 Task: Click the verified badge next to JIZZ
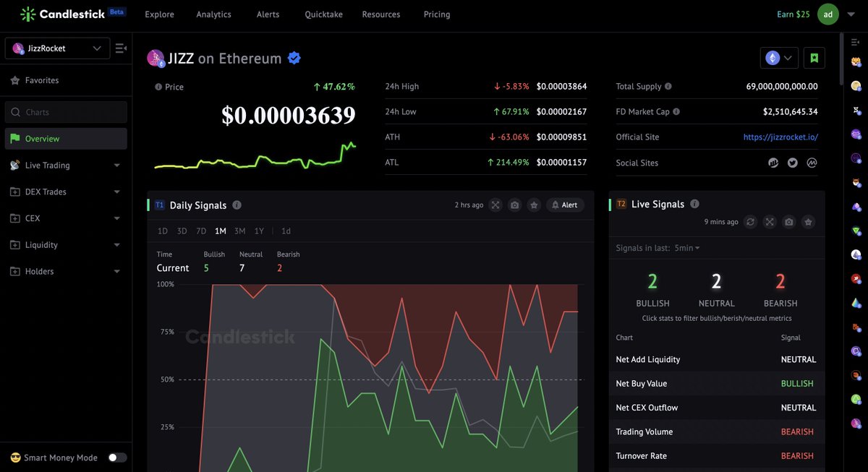pos(294,59)
